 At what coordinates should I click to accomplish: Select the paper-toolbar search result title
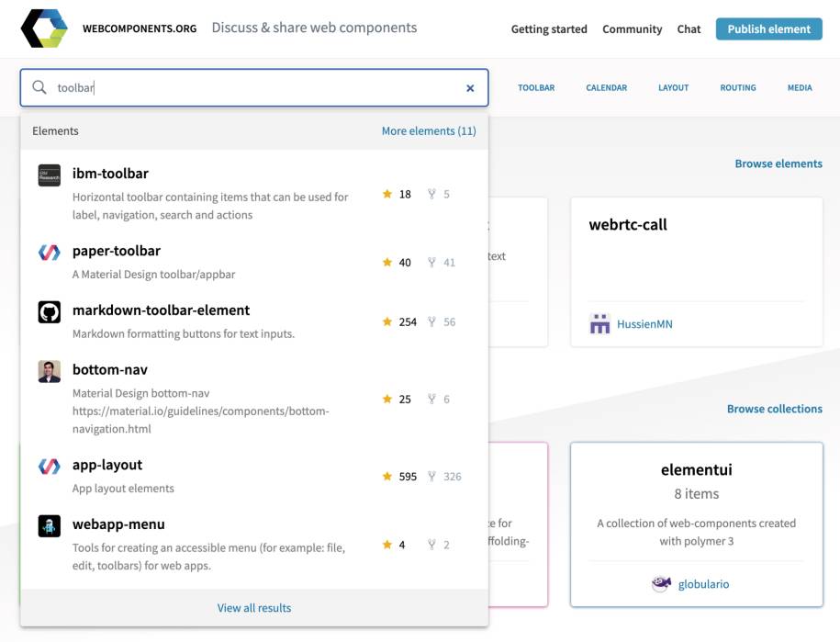[117, 251]
